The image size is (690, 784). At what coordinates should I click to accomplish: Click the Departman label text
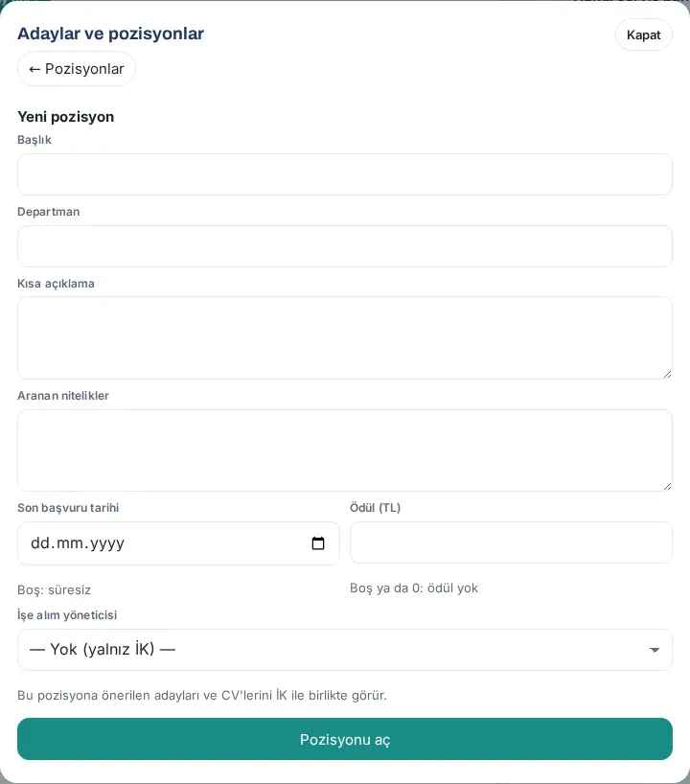[x=49, y=212]
